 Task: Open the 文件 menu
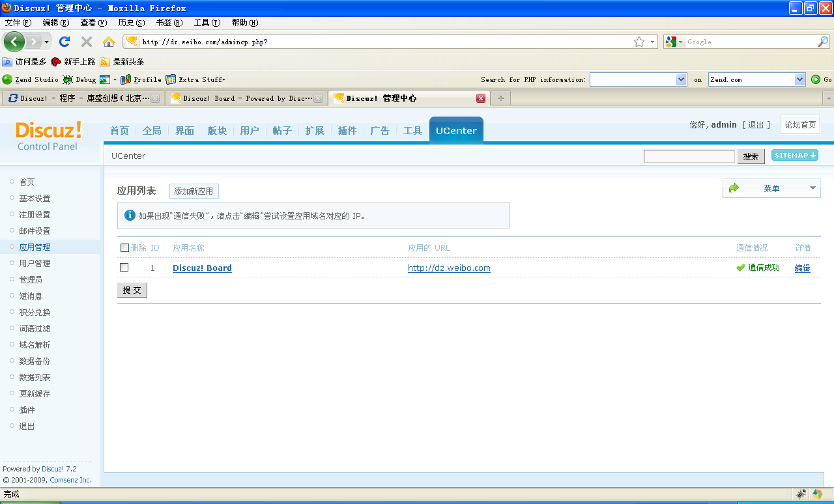tap(18, 23)
